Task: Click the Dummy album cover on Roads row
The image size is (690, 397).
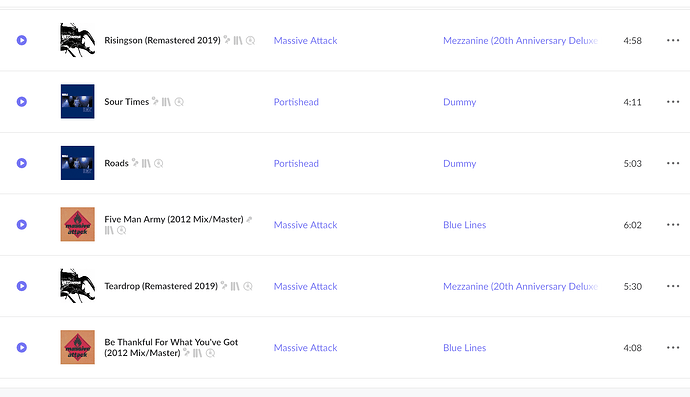Action: coord(77,163)
